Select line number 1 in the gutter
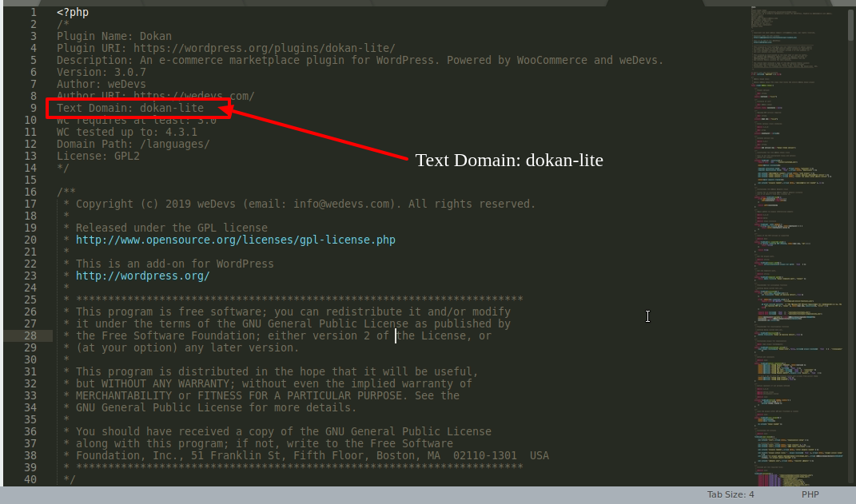This screenshot has width=856, height=504. tap(34, 12)
